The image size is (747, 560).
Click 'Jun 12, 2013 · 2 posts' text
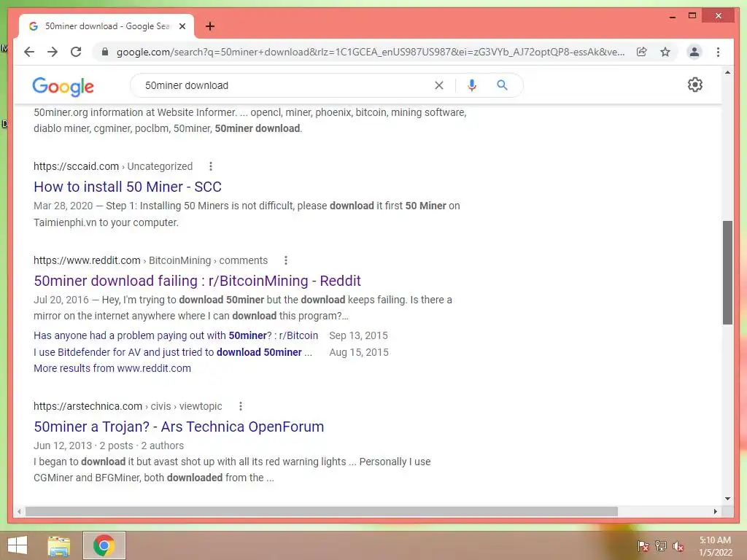click(x=83, y=446)
